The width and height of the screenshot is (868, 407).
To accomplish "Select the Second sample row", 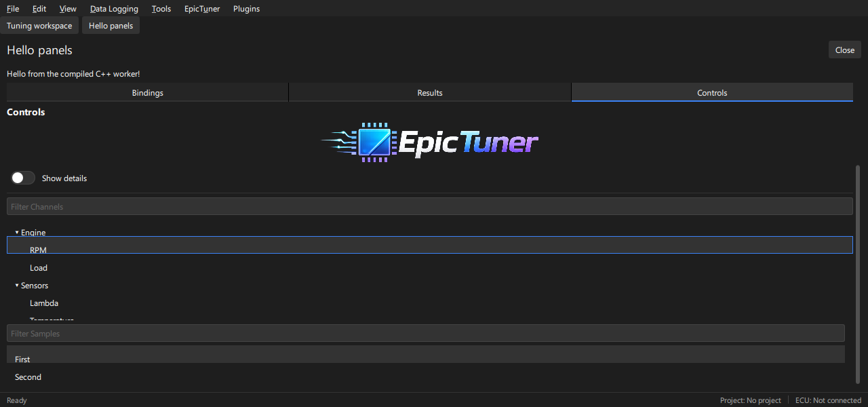I will click(426, 377).
